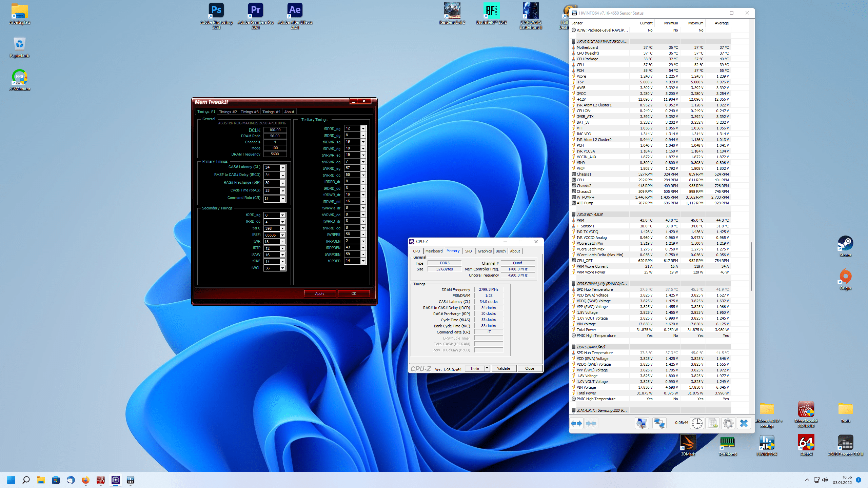The width and height of the screenshot is (868, 488).
Task: Click CPU-Z Tools button
Action: coord(475,368)
